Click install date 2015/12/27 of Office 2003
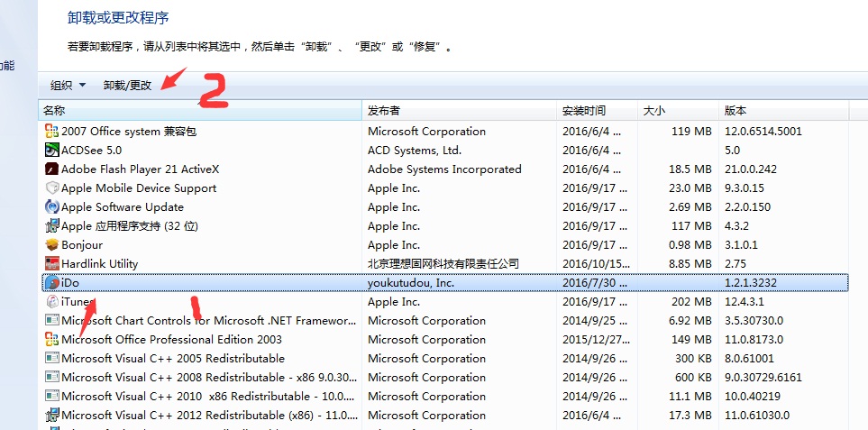The height and width of the screenshot is (430, 868). coord(595,339)
